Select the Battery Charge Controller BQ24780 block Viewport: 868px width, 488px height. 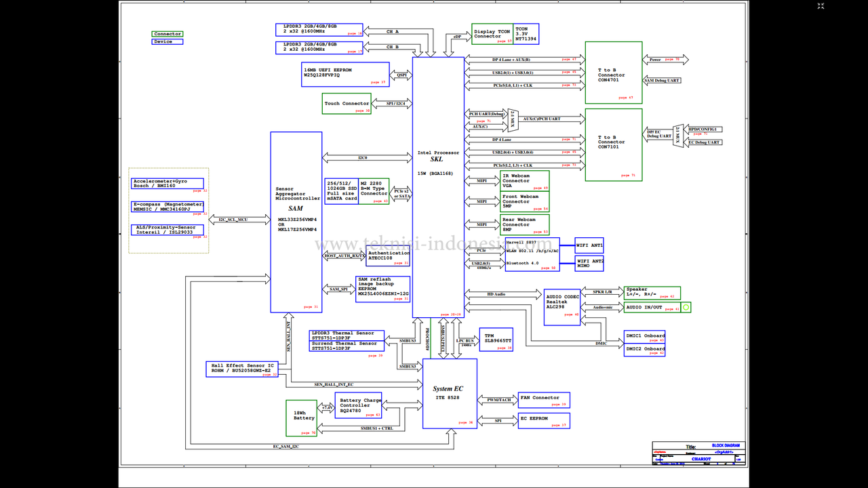coord(358,405)
